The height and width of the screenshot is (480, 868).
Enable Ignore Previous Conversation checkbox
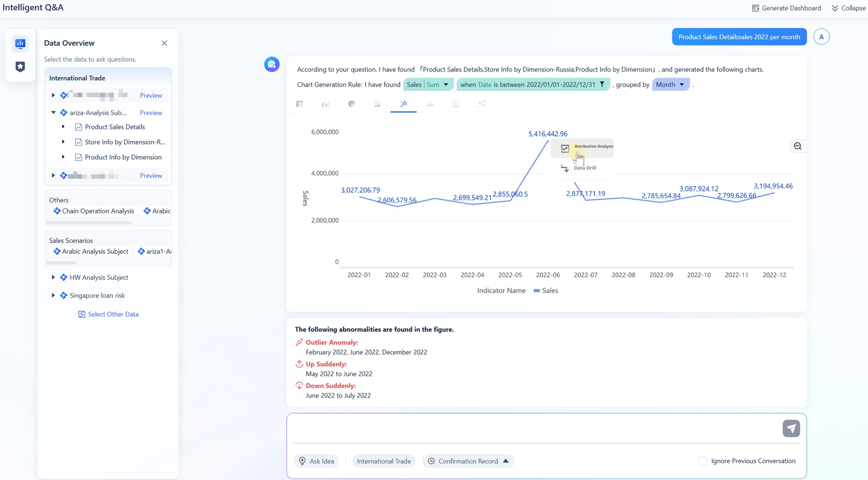tap(703, 461)
